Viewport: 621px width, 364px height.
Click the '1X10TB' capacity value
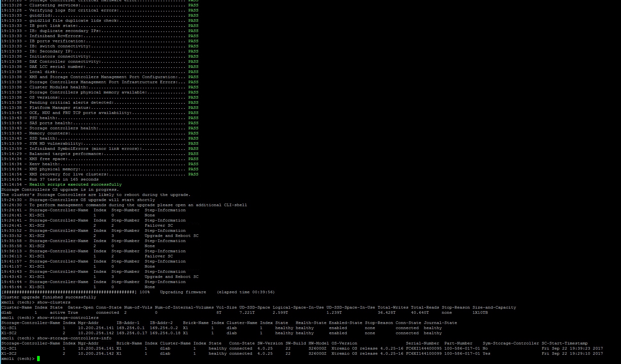pos(480,312)
